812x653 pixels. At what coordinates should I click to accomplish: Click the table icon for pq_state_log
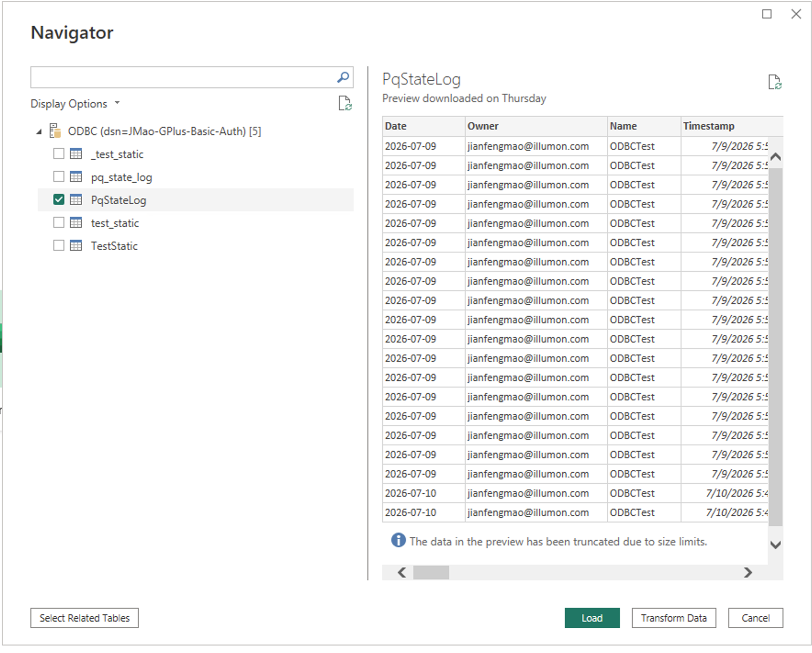[x=76, y=177]
